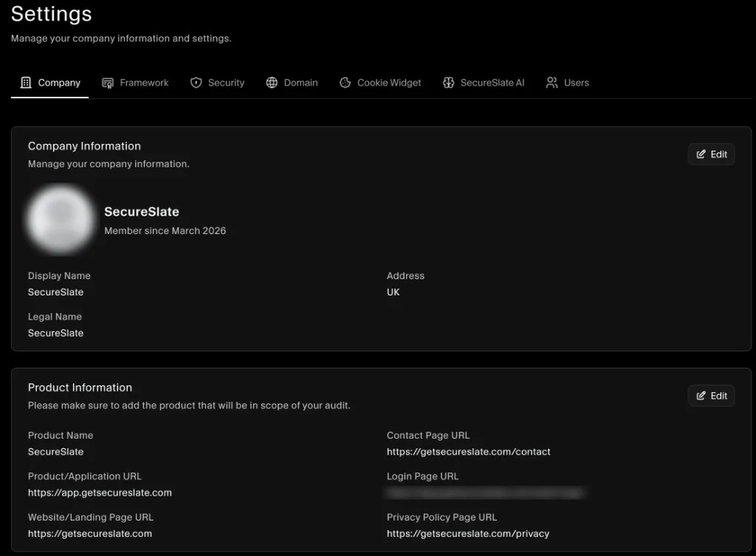Switch to the Framework tab

click(x=144, y=83)
